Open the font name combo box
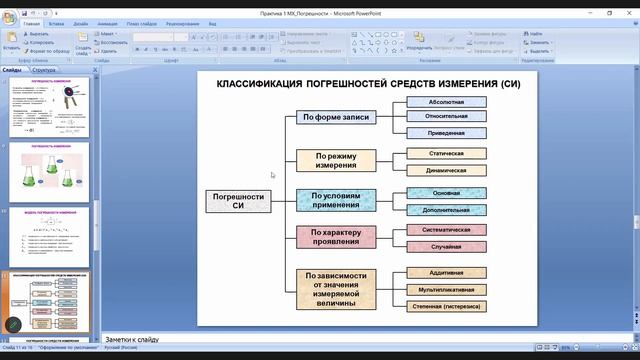640x360 pixels. 153,37
